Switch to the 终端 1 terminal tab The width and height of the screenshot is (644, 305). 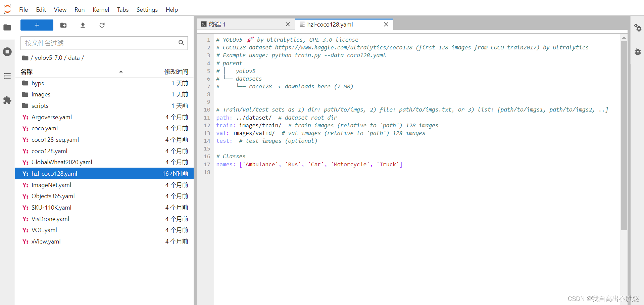coord(246,24)
